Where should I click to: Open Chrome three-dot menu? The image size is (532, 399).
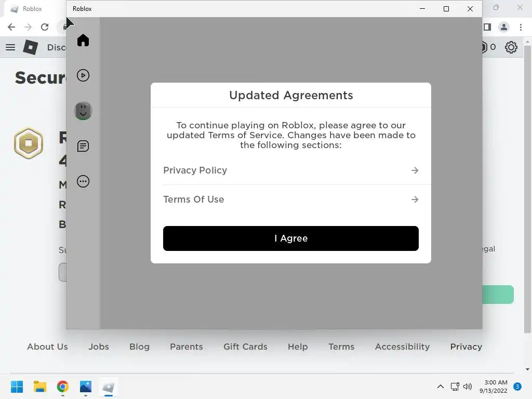click(x=521, y=27)
